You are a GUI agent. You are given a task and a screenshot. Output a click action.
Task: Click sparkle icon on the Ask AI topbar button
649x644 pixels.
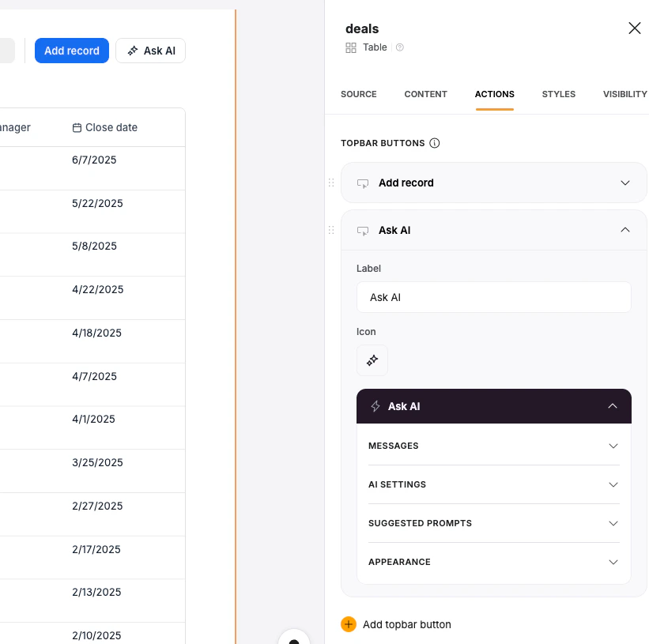[133, 51]
